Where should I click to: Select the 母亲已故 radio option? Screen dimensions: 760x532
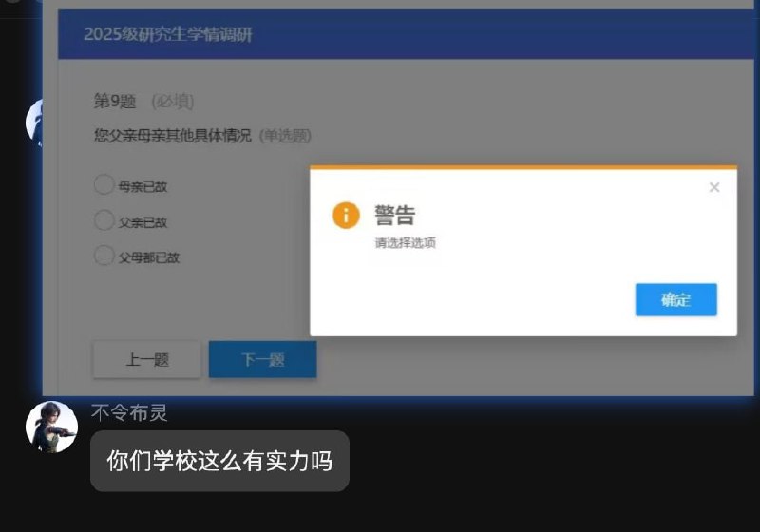104,184
